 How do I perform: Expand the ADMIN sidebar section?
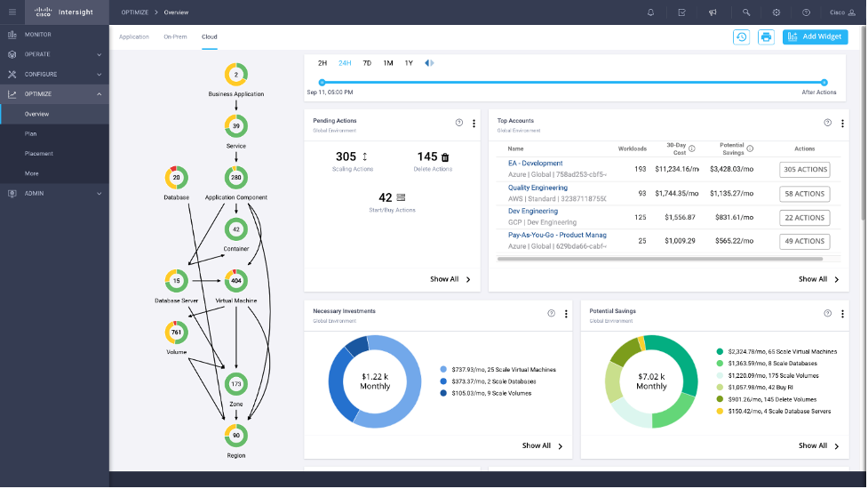coord(99,193)
